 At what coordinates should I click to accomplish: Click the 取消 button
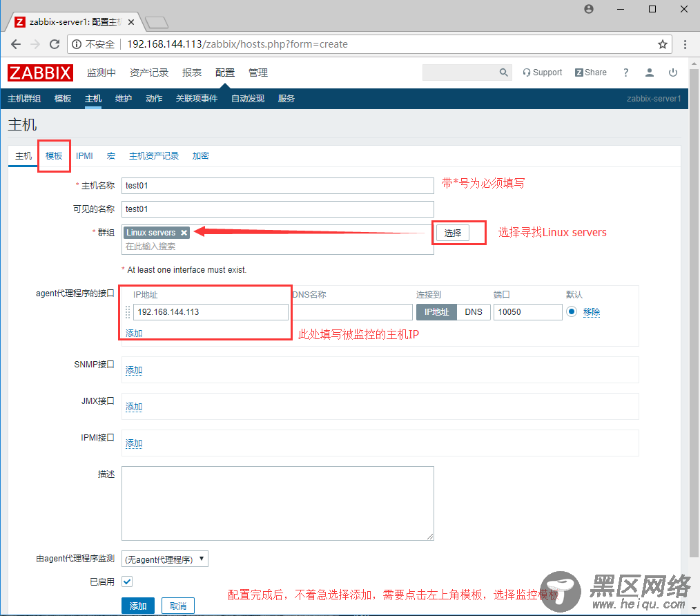178,606
